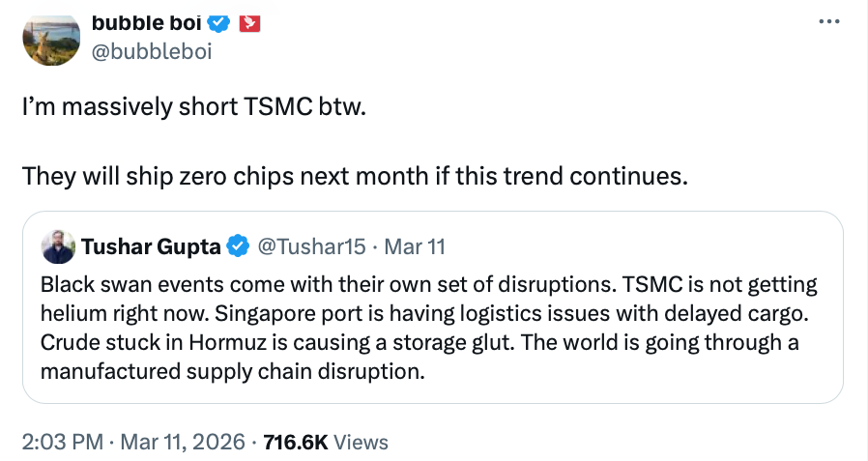Open the 2:03 PM tweet timestamp
Image resolution: width=868 pixels, height=461 pixels.
tap(62, 442)
